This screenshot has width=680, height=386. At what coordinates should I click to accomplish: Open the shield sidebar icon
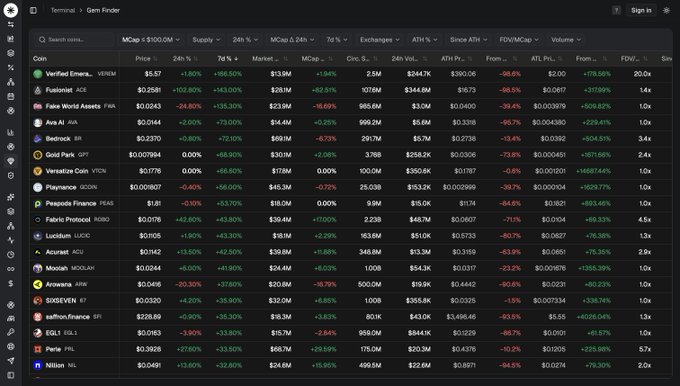point(10,175)
